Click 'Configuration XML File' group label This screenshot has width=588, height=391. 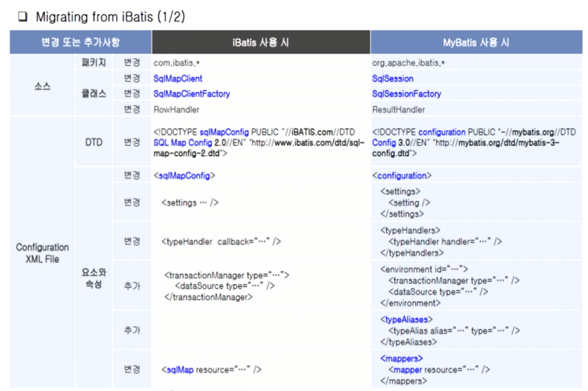click(42, 253)
